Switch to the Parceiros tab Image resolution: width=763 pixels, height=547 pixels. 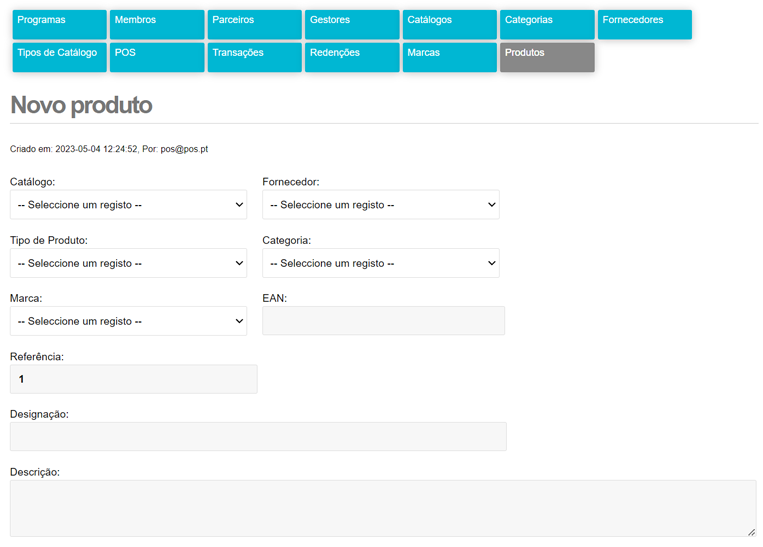tap(254, 24)
